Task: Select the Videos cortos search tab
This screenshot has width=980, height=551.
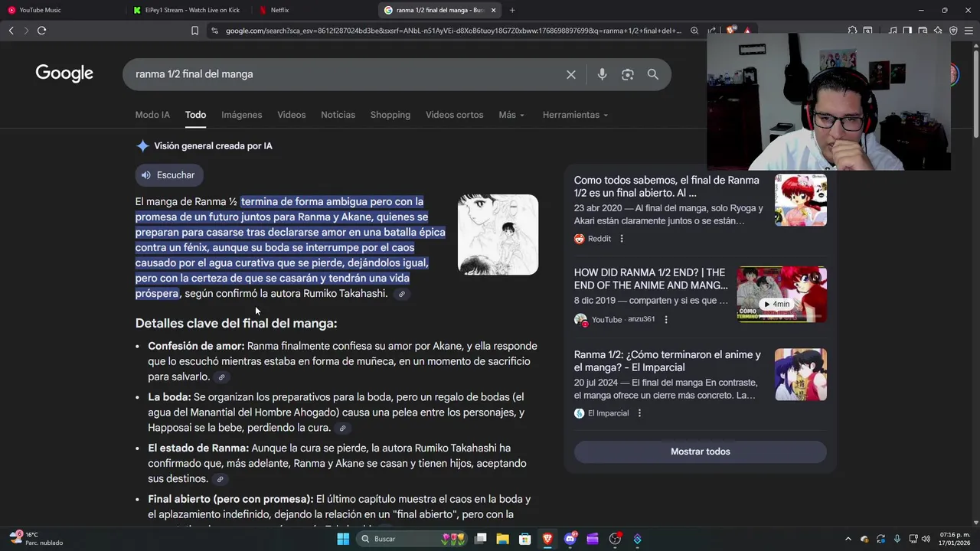Action: [x=455, y=115]
